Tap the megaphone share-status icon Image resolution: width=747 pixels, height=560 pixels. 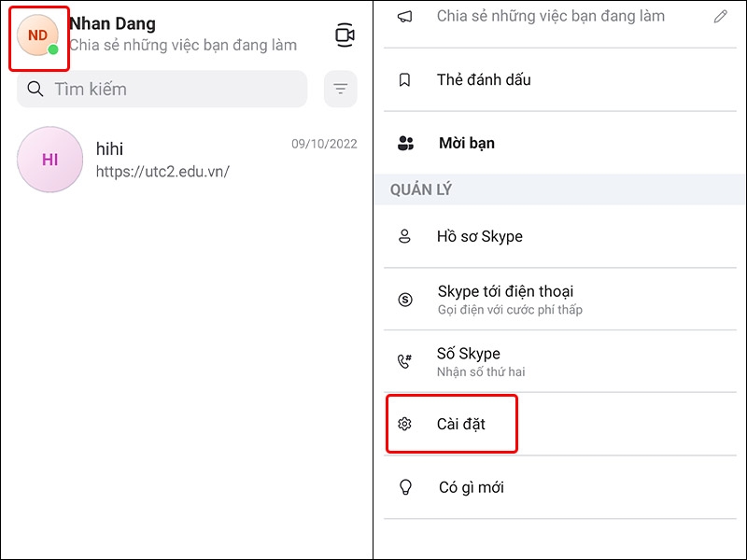coord(404,16)
